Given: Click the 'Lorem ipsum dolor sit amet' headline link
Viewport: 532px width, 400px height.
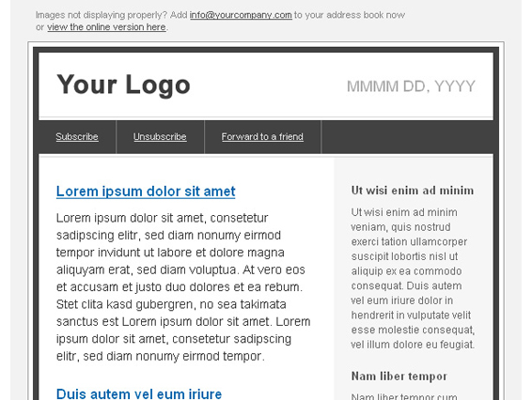Looking at the screenshot, I should 146,192.
